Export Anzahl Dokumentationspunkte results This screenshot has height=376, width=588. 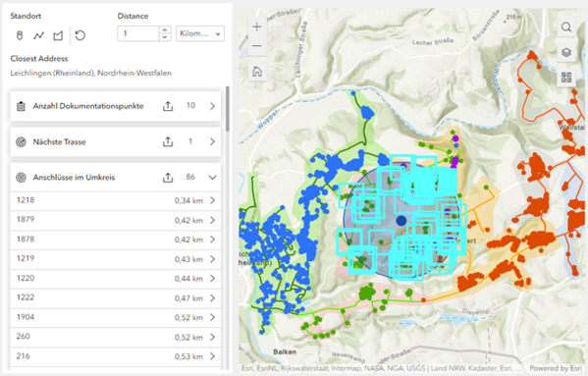(x=168, y=106)
